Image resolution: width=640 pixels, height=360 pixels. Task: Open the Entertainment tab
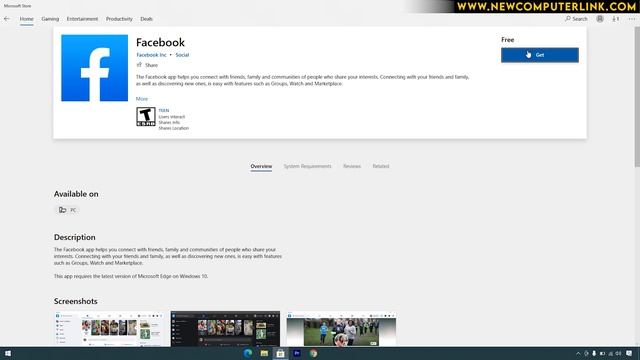coord(82,19)
